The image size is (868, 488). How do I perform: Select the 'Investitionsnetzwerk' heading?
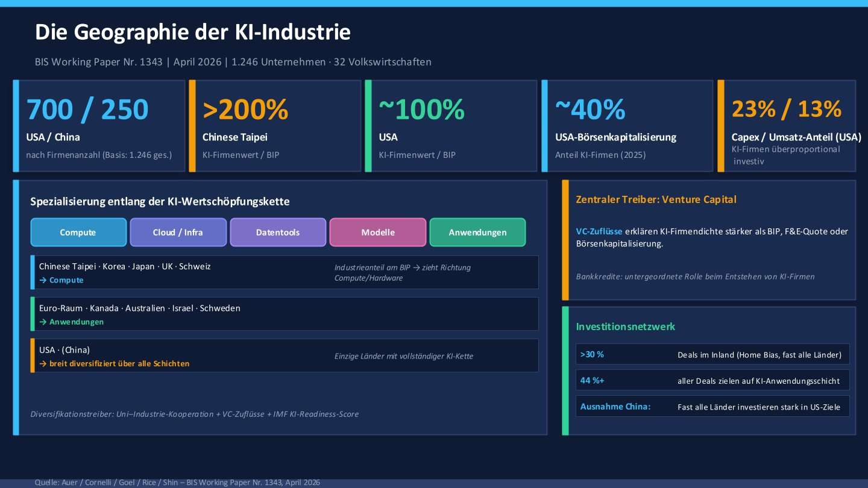(x=626, y=327)
